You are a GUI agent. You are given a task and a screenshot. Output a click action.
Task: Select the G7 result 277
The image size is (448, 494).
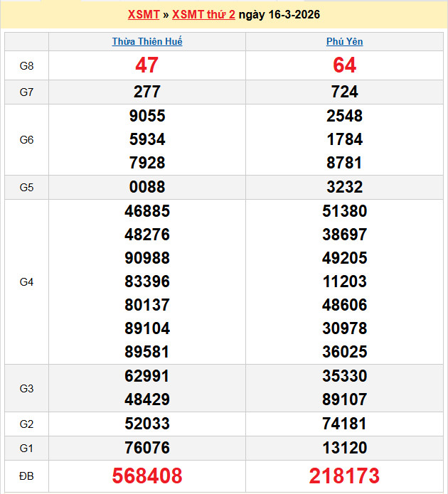[146, 92]
